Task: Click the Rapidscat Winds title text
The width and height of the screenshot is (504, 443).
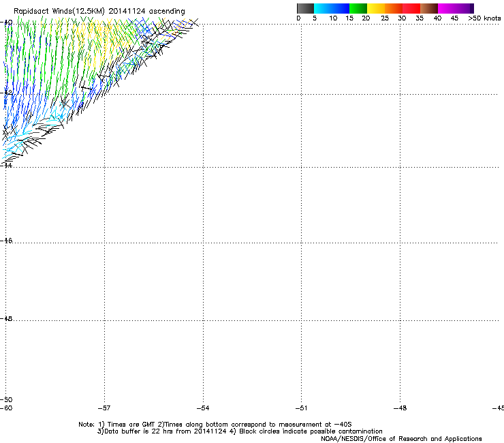Action: (99, 11)
